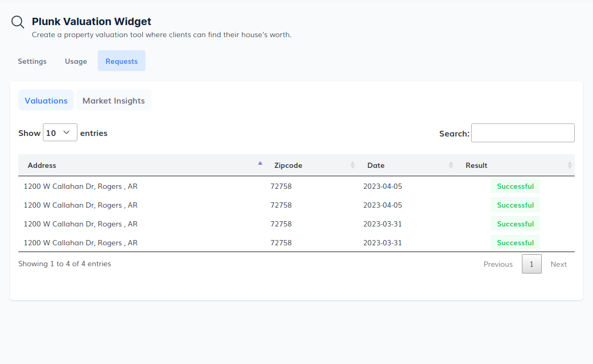The height and width of the screenshot is (364, 593).
Task: Go to Previous page
Action: click(x=498, y=264)
